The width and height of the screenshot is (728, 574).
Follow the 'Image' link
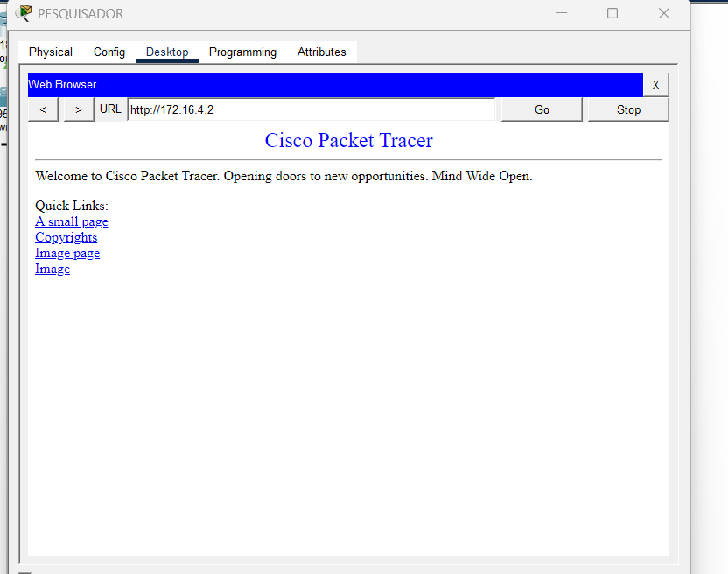click(x=52, y=269)
